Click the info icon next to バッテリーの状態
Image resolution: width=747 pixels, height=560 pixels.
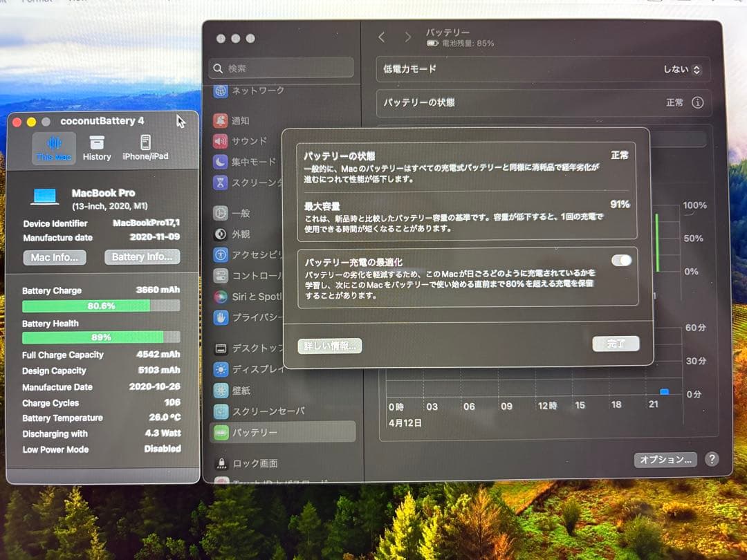(x=698, y=102)
